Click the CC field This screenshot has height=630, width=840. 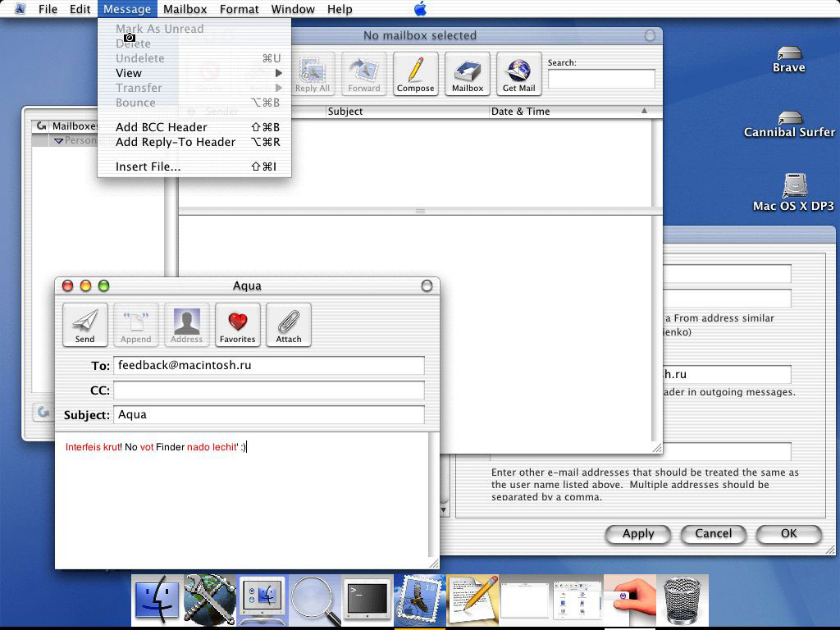pos(269,390)
